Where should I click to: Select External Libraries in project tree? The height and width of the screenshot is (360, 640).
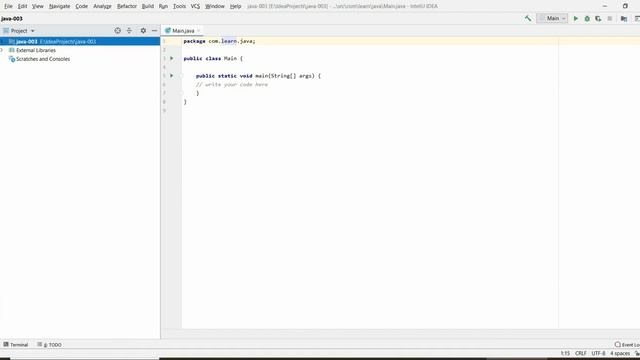click(x=36, y=50)
